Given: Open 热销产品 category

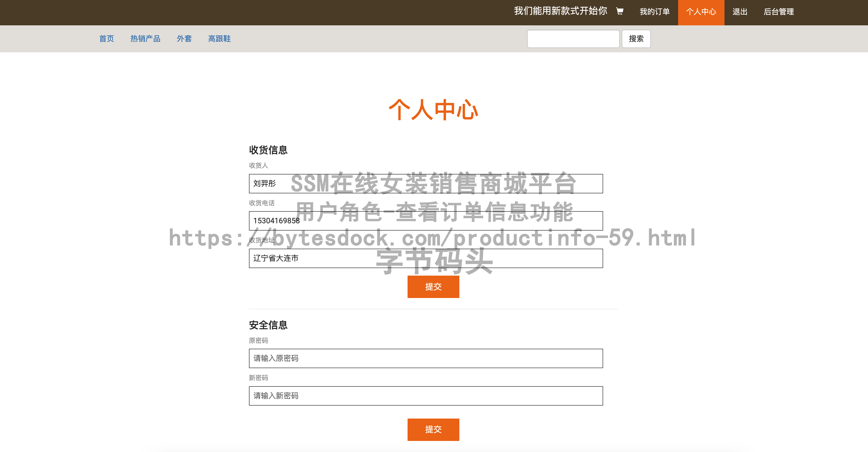Looking at the screenshot, I should (145, 39).
